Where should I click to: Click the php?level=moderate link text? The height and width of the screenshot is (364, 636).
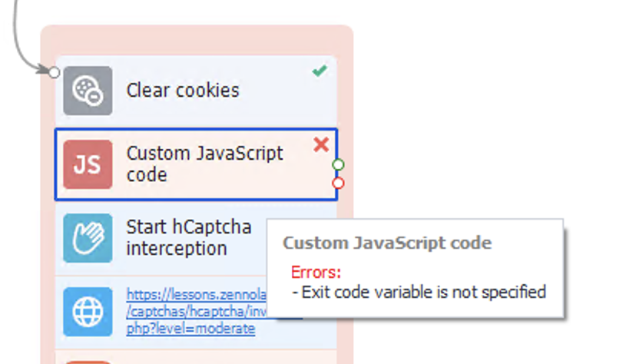click(x=190, y=329)
